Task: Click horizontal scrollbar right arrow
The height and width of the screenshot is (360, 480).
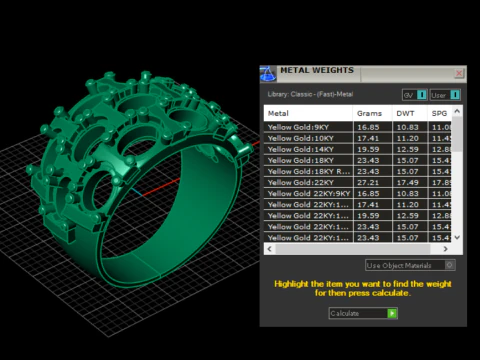Action: click(445, 249)
